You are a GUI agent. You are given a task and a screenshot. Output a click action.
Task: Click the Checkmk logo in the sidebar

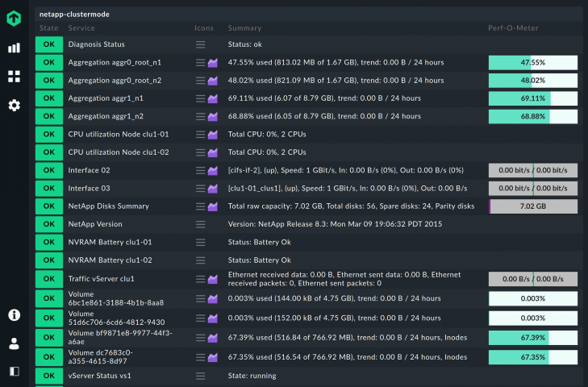tap(14, 19)
